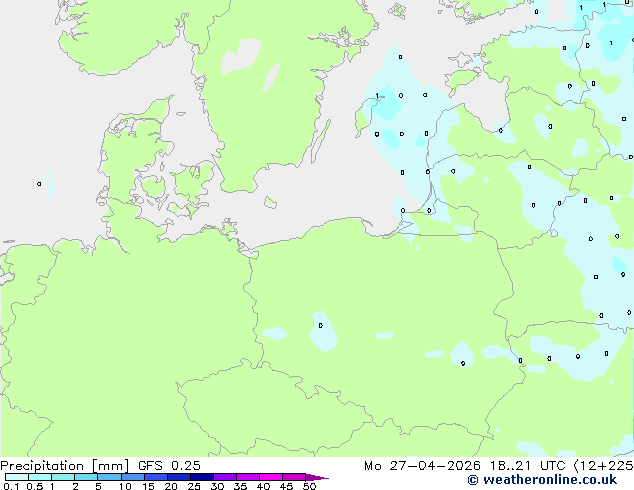
Task: Select the "40" legend scale label
Action: (x=263, y=486)
